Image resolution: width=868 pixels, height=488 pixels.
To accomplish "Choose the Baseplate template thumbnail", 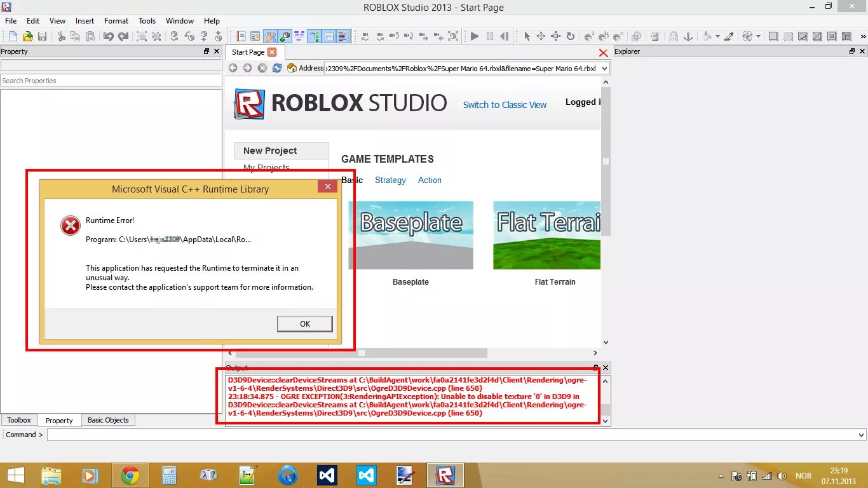I will click(410, 235).
